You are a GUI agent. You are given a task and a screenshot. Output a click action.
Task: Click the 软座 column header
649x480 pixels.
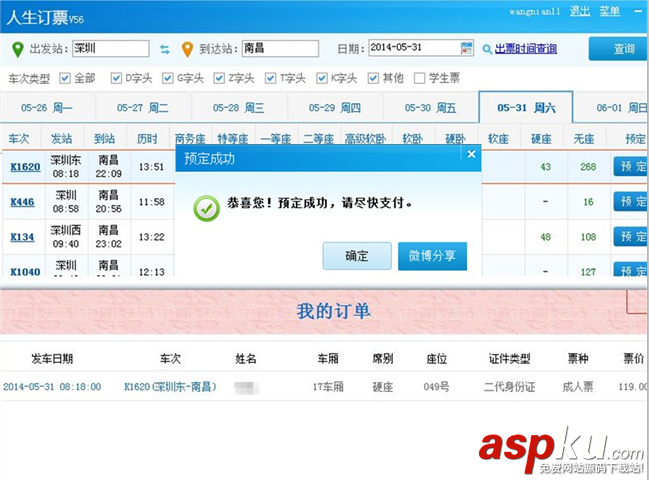498,138
